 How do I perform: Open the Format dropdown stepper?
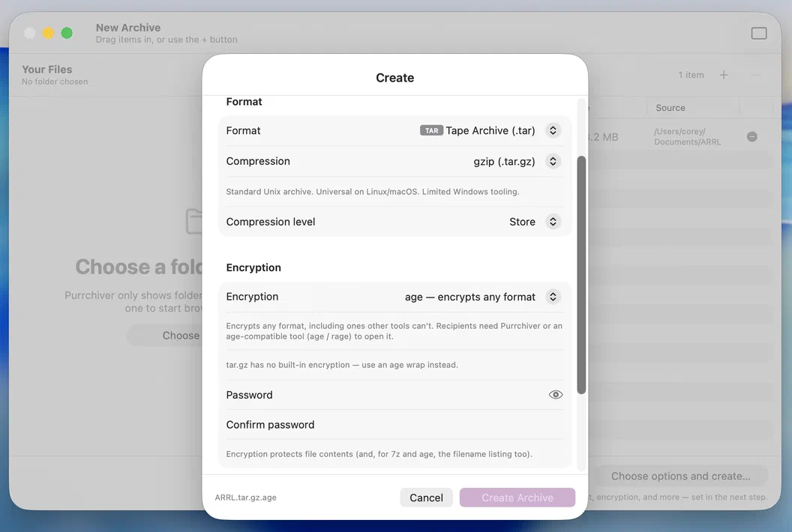(x=553, y=130)
